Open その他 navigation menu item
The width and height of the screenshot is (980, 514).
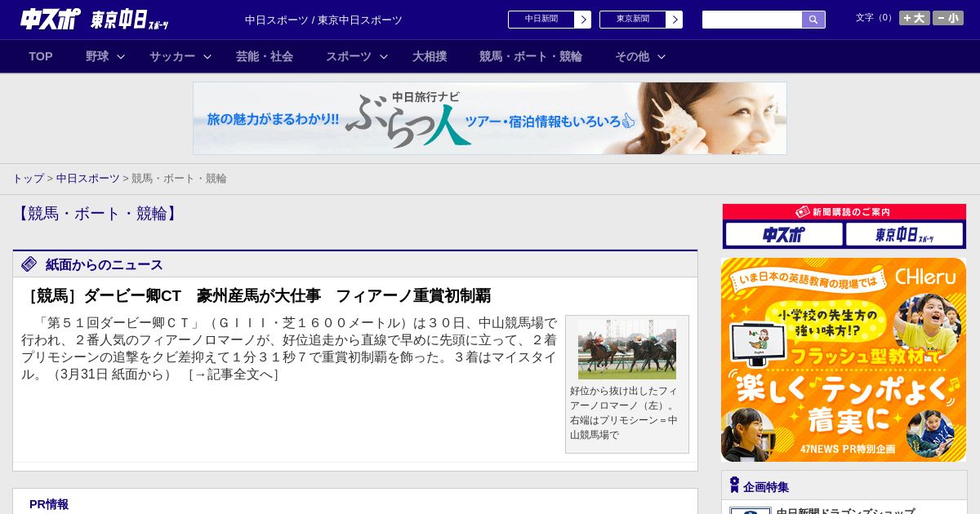tap(632, 56)
